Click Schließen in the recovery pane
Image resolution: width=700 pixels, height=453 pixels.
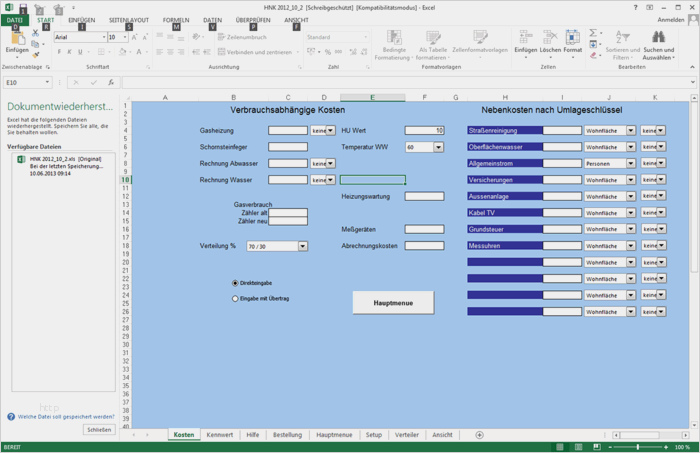pyautogui.click(x=99, y=429)
